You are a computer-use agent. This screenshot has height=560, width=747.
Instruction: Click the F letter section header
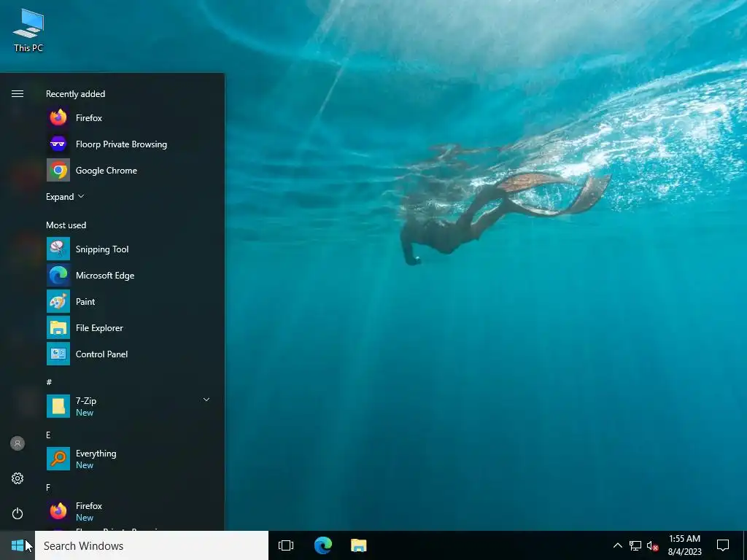[x=48, y=487]
